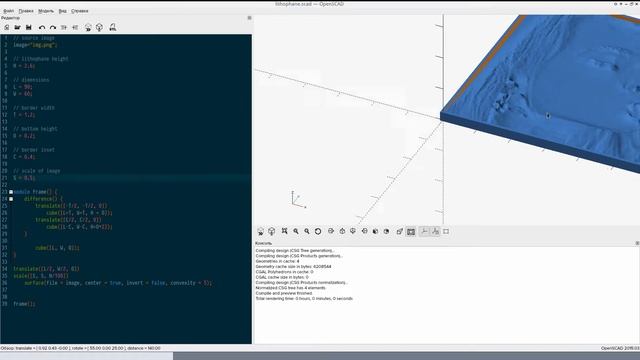Click the Консоль panel title
640x360 pixels.
pyautogui.click(x=263, y=243)
